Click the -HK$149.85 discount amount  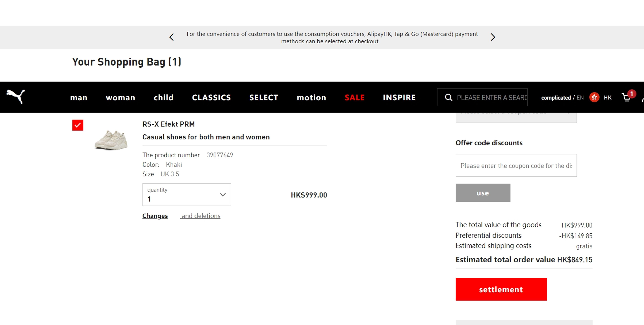coord(576,236)
